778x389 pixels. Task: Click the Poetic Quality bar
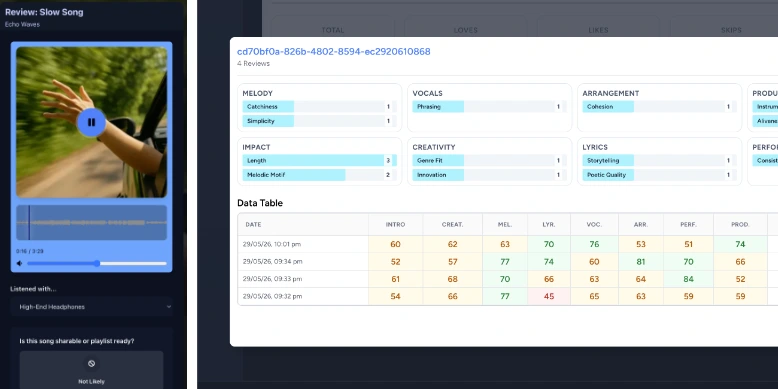tap(659, 175)
